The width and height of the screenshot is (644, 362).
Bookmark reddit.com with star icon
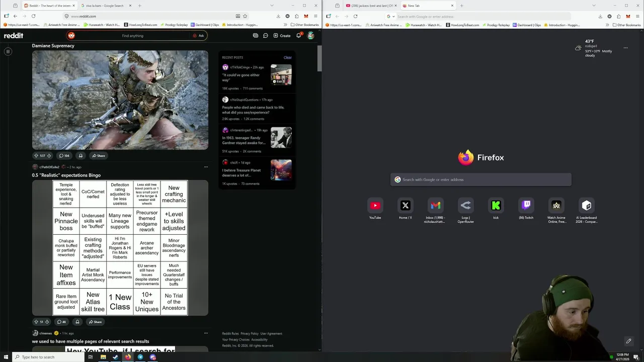[245, 16]
